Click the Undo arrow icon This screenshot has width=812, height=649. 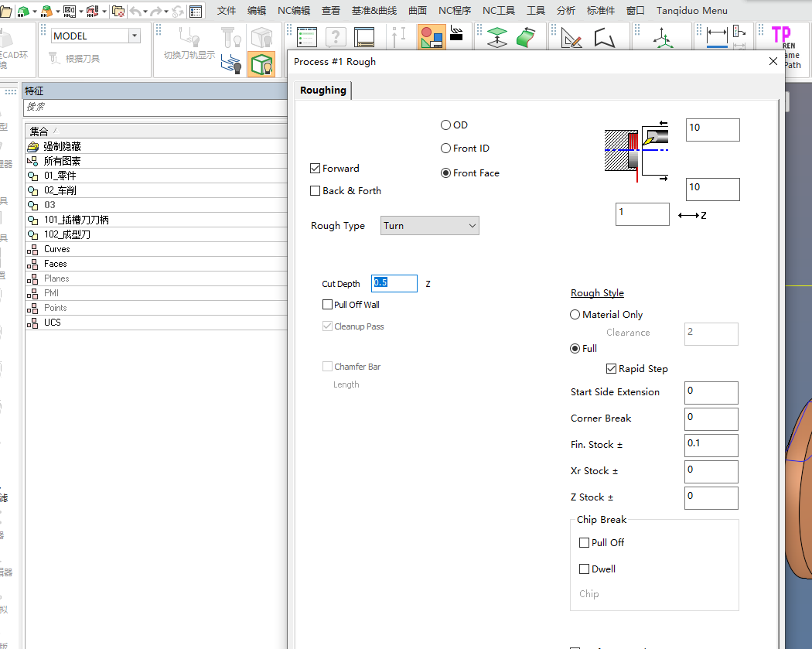(x=135, y=10)
